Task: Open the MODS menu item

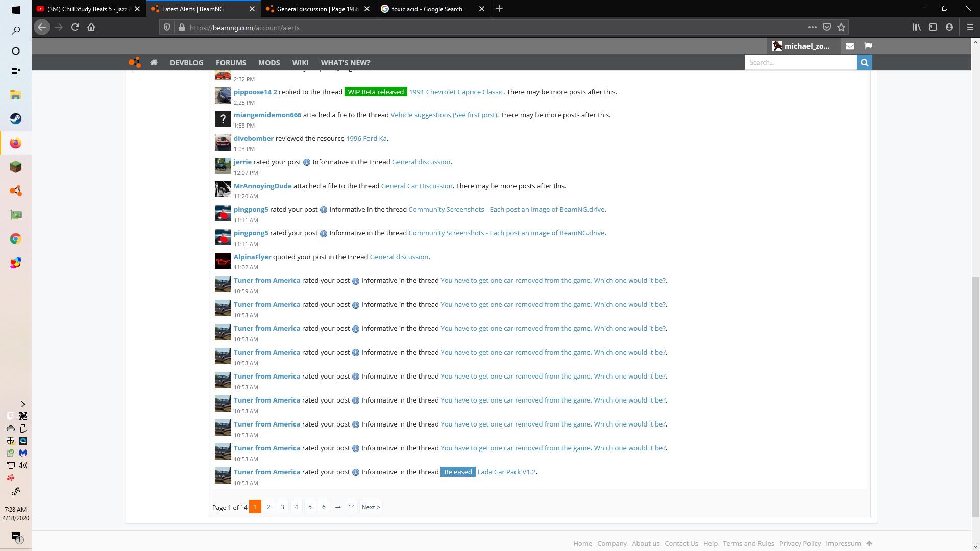Action: pos(269,62)
